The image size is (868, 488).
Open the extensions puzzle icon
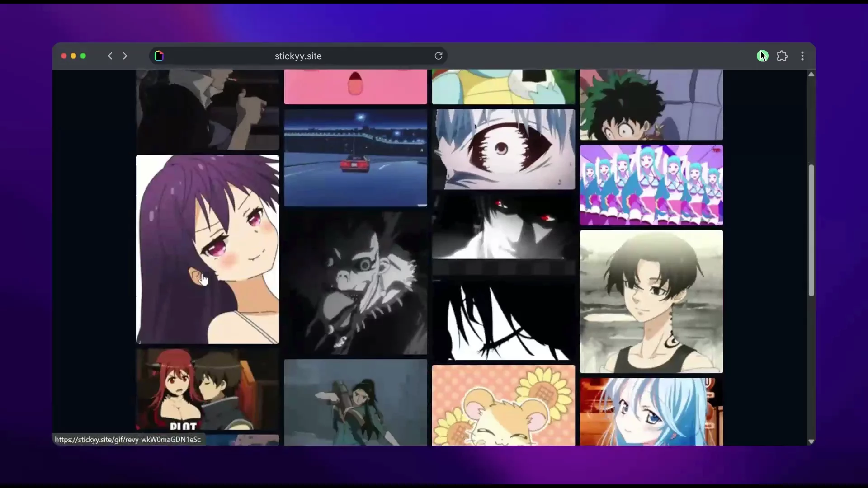[x=782, y=56]
